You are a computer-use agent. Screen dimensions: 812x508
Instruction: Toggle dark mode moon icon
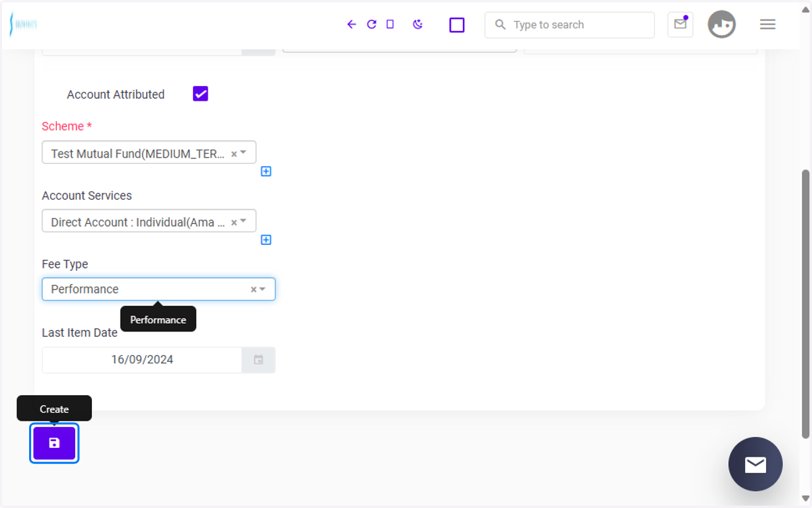point(418,24)
